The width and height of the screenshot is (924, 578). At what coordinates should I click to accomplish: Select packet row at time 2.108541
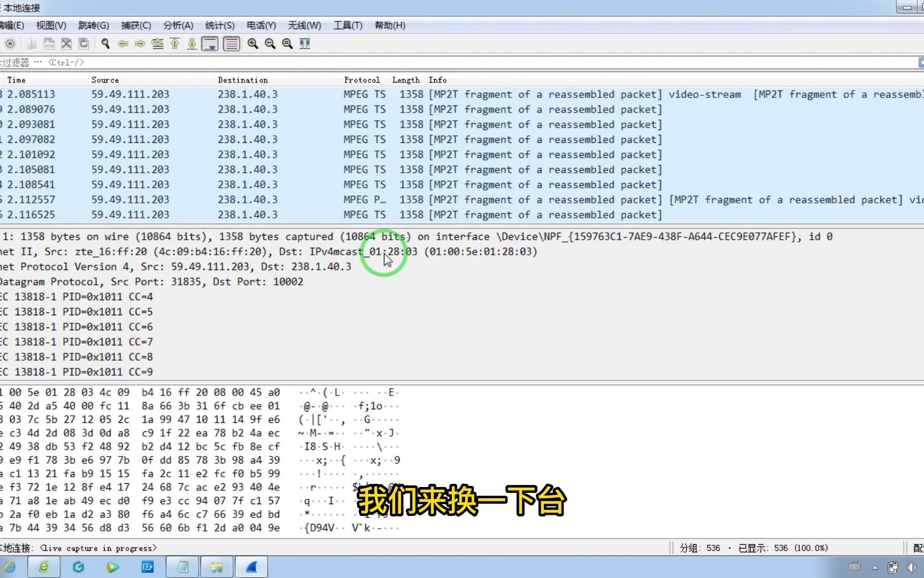coord(462,184)
